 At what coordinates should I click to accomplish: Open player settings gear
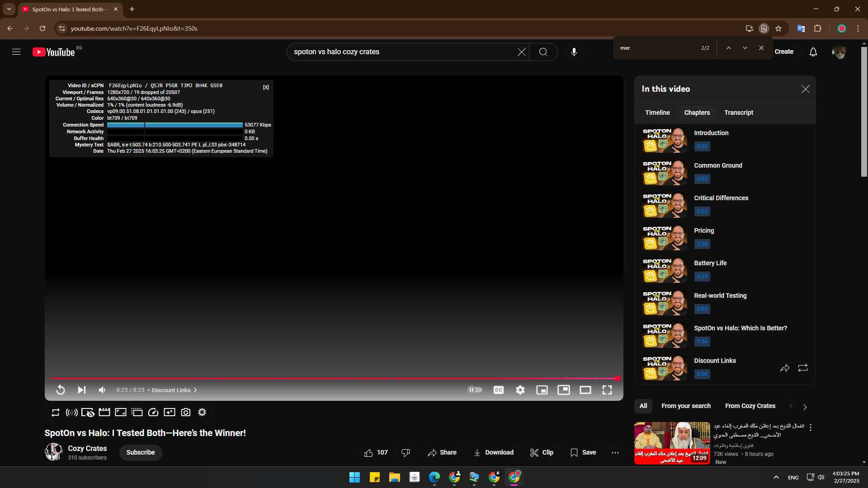(x=520, y=390)
